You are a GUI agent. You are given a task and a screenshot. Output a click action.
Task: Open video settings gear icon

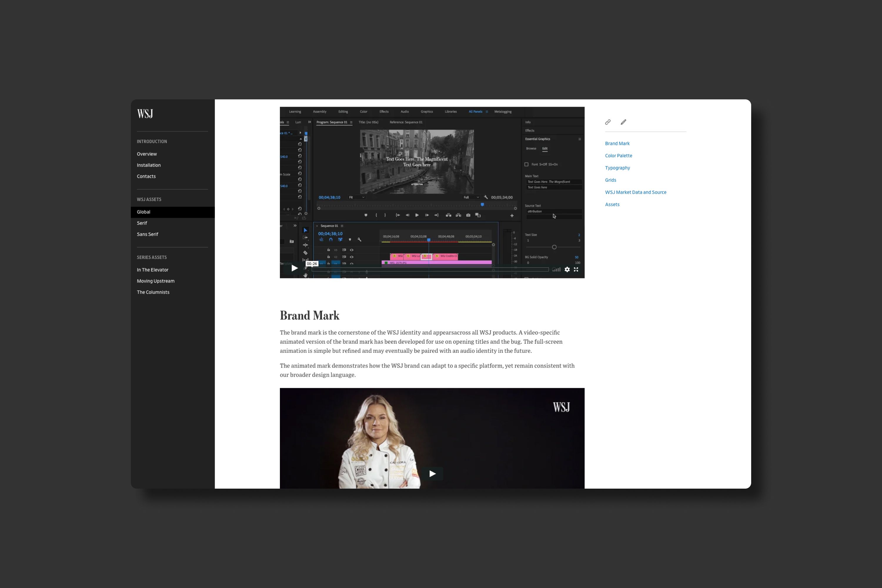click(x=567, y=269)
